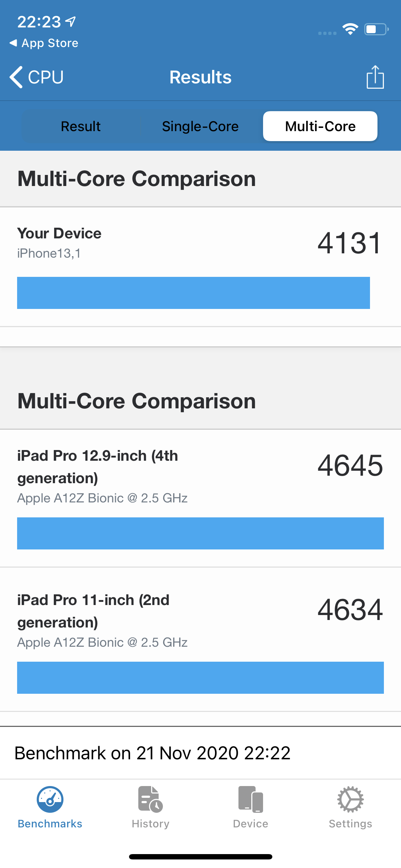Tap the iPhone13,1 device label
Screen dimensions: 401x868
click(x=49, y=253)
